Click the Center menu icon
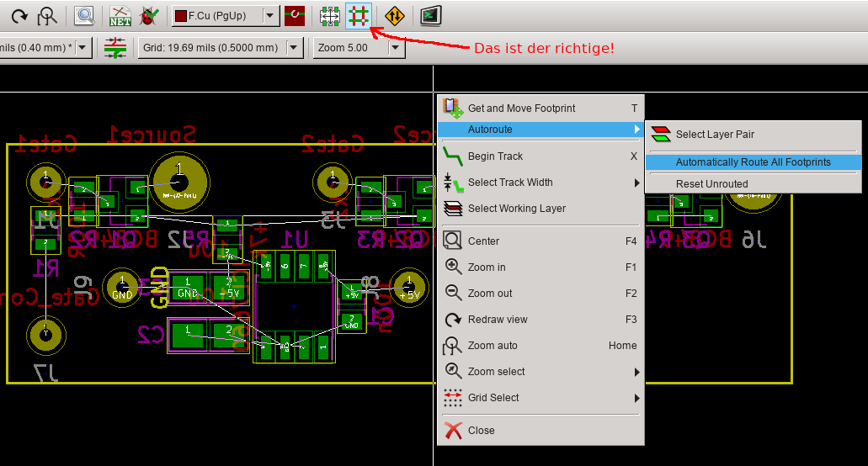The height and width of the screenshot is (466, 868). [453, 241]
